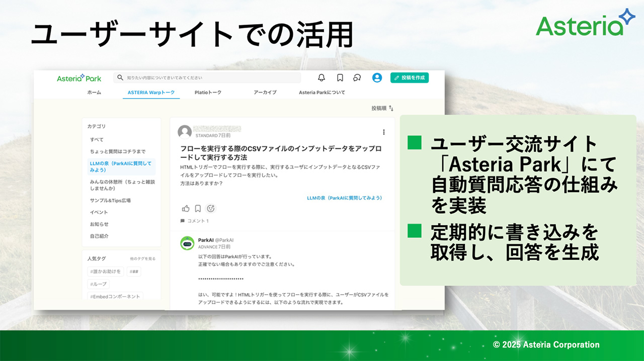This screenshot has width=644, height=361.
Task: Click the #Embedコンポーネント tag
Action: pos(115,297)
